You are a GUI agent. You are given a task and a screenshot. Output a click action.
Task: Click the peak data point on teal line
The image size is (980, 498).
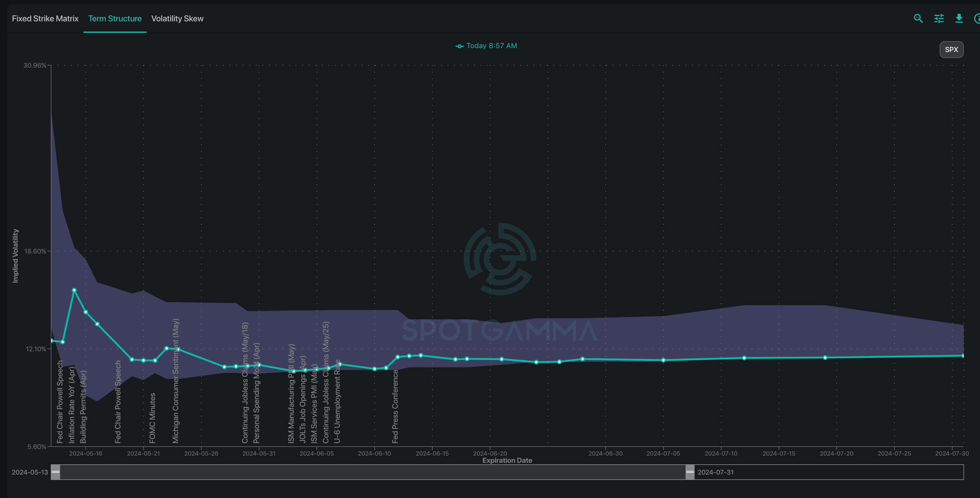pos(74,290)
